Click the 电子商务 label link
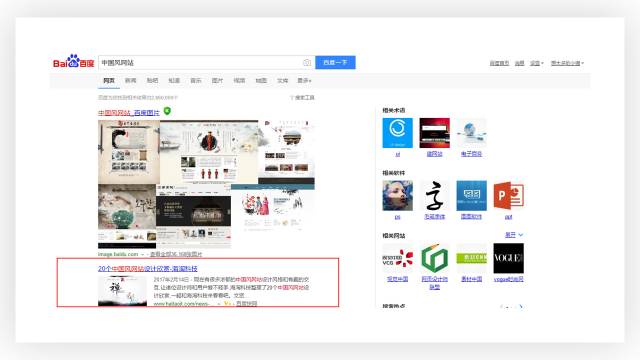 pyautogui.click(x=471, y=154)
